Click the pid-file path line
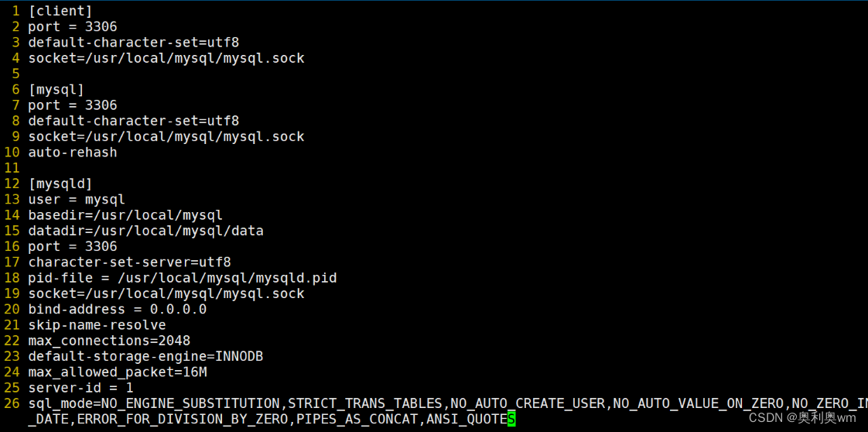868x432 pixels. pos(183,278)
